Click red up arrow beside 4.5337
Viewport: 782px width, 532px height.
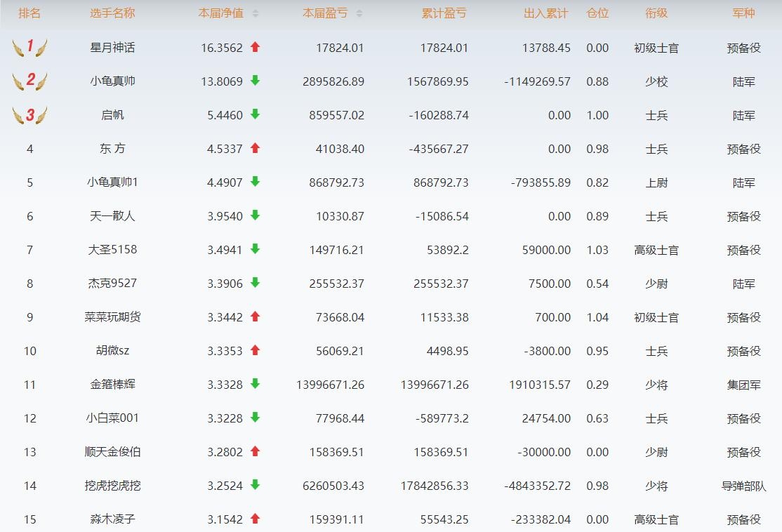[256, 148]
